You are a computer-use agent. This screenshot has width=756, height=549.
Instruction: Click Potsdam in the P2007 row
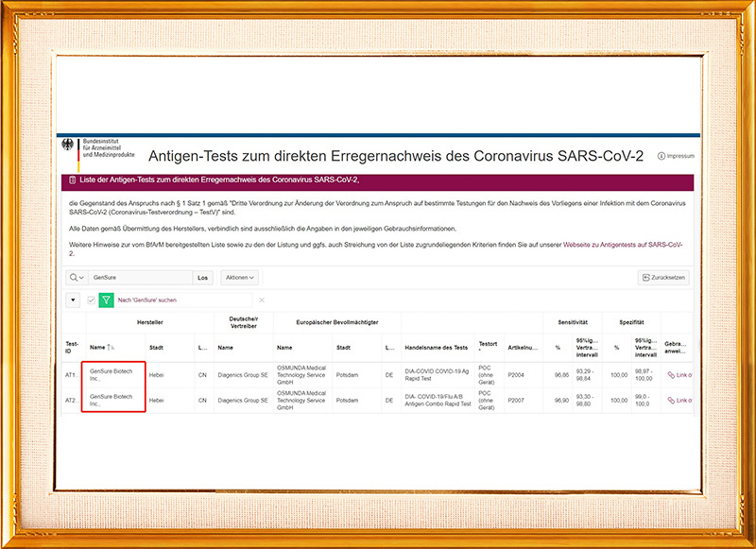tap(347, 400)
